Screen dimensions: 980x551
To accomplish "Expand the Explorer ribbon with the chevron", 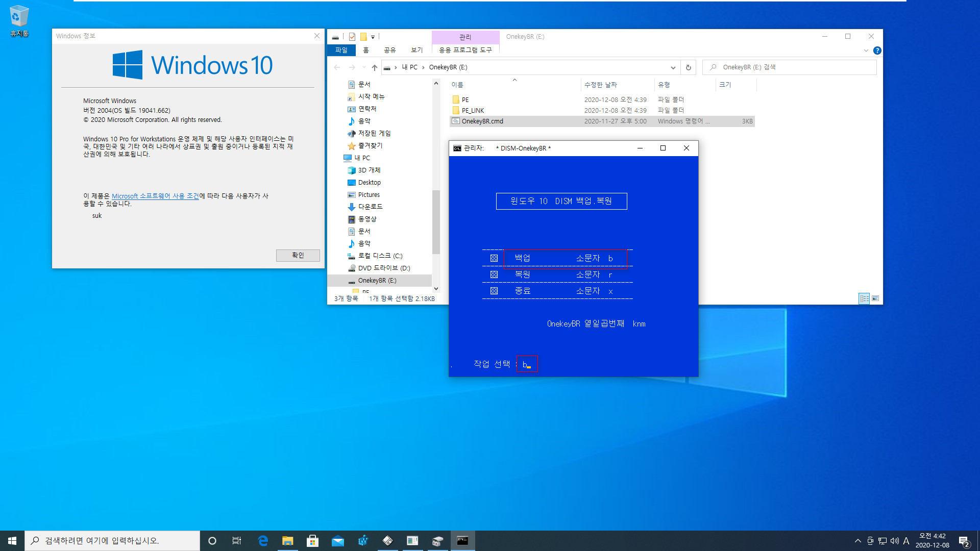I will click(866, 51).
